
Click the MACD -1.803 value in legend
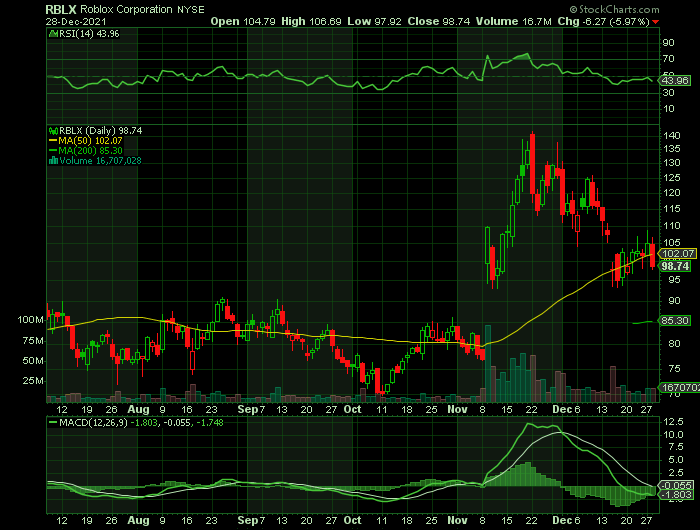coord(144,422)
